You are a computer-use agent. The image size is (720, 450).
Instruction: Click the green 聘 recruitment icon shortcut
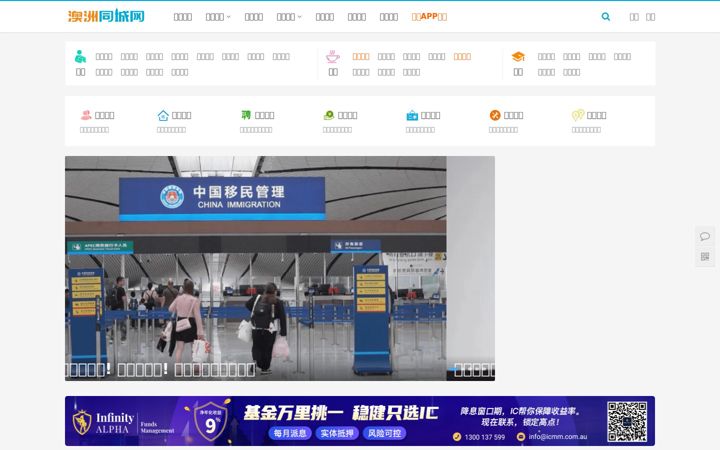tap(246, 115)
